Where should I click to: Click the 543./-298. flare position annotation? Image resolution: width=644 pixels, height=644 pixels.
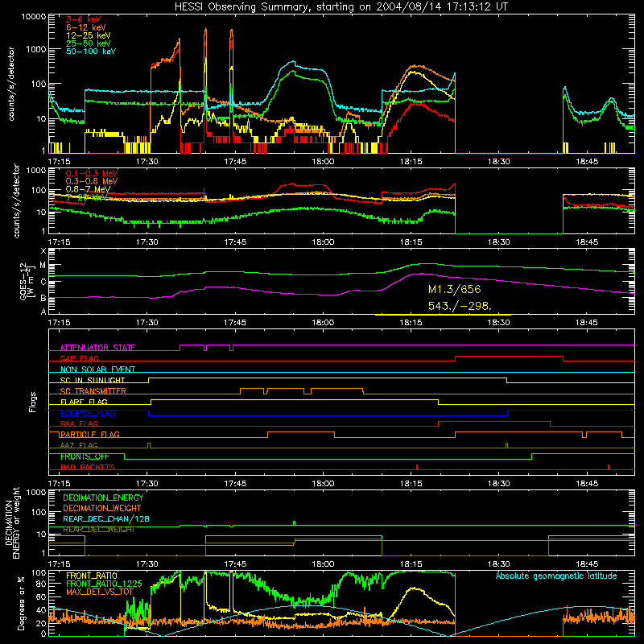click(x=460, y=306)
